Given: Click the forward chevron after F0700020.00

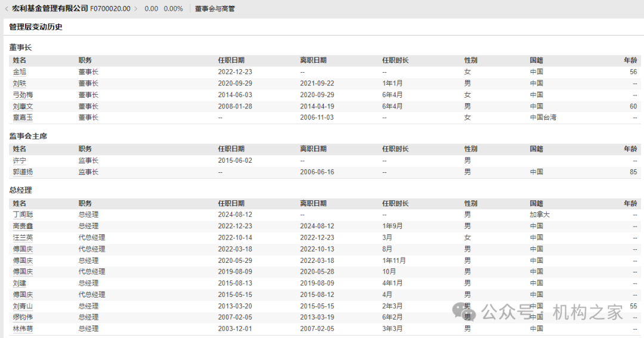Looking at the screenshot, I should (x=136, y=8).
